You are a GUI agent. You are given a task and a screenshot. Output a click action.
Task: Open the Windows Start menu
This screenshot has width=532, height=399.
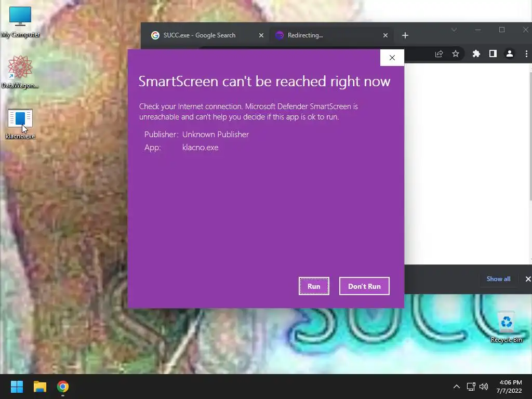point(17,387)
